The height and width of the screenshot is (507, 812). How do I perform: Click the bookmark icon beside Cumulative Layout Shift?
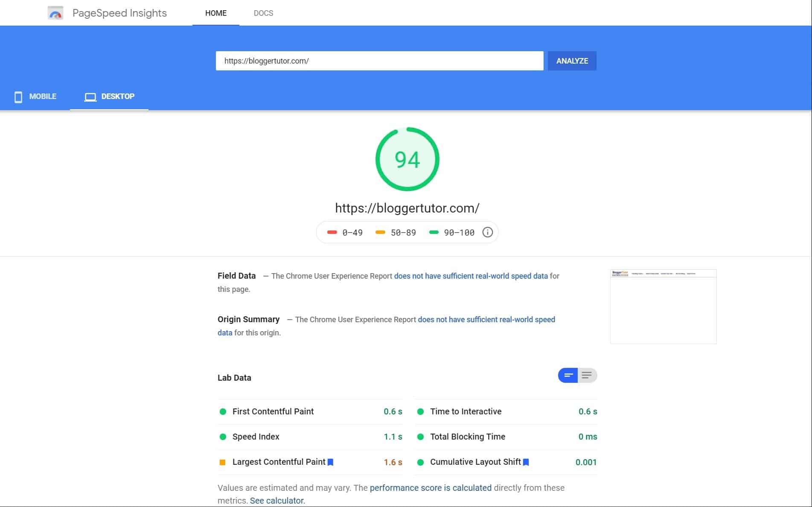pyautogui.click(x=526, y=462)
